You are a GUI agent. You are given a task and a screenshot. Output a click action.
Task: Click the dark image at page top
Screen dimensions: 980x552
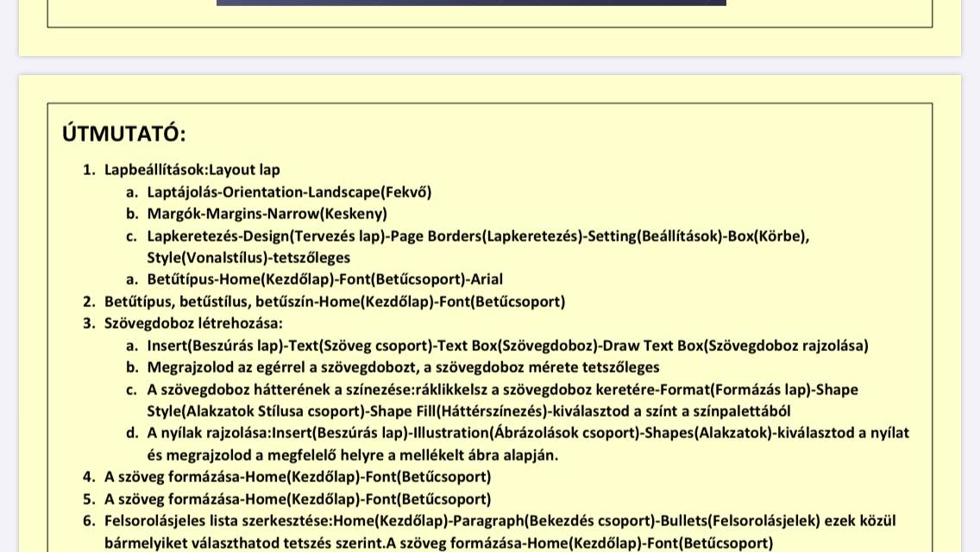(x=471, y=3)
